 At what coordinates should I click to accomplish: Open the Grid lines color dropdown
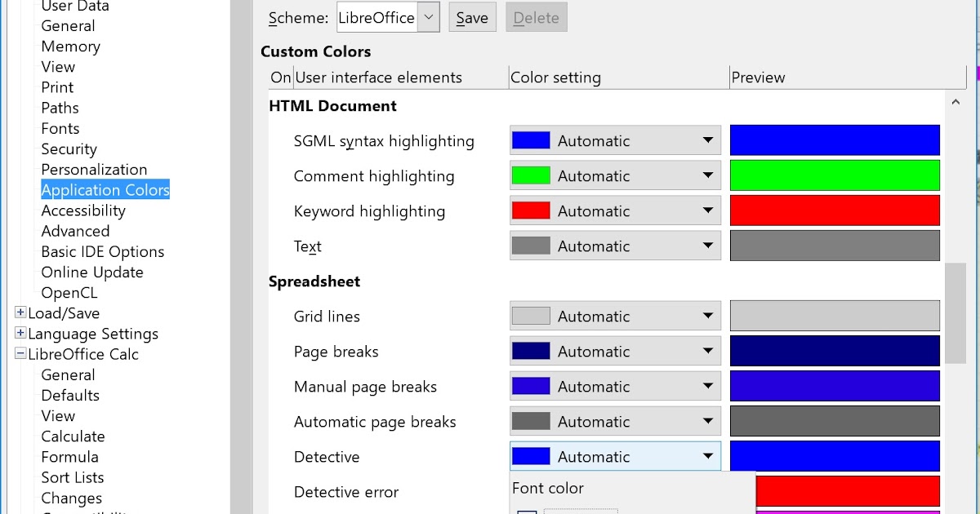(x=709, y=316)
